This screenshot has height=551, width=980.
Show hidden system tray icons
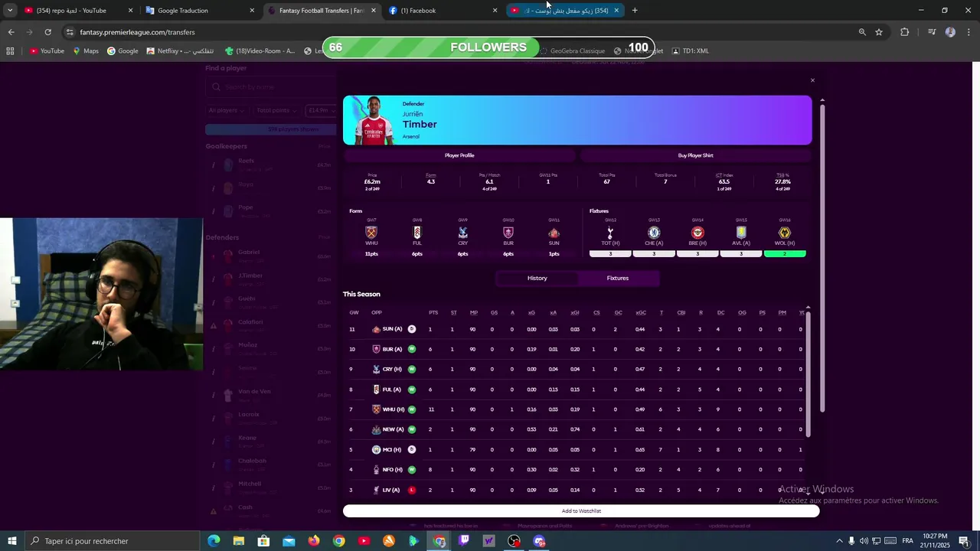coord(839,541)
